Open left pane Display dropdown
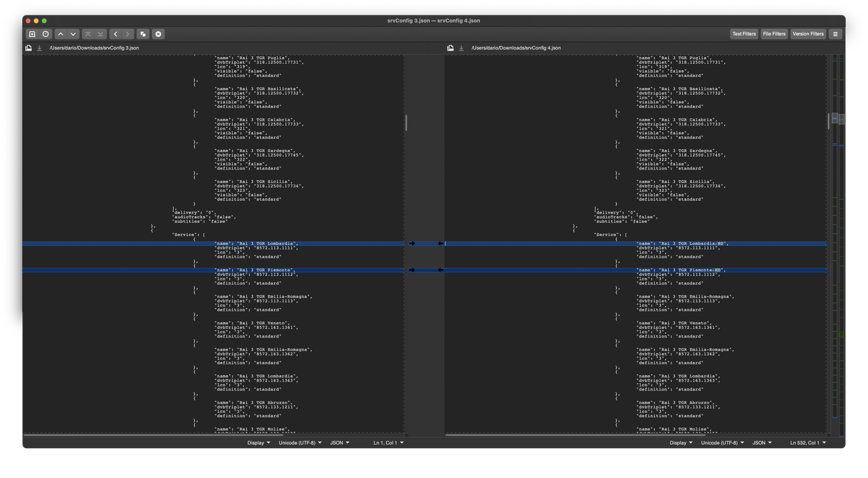 pyautogui.click(x=258, y=443)
